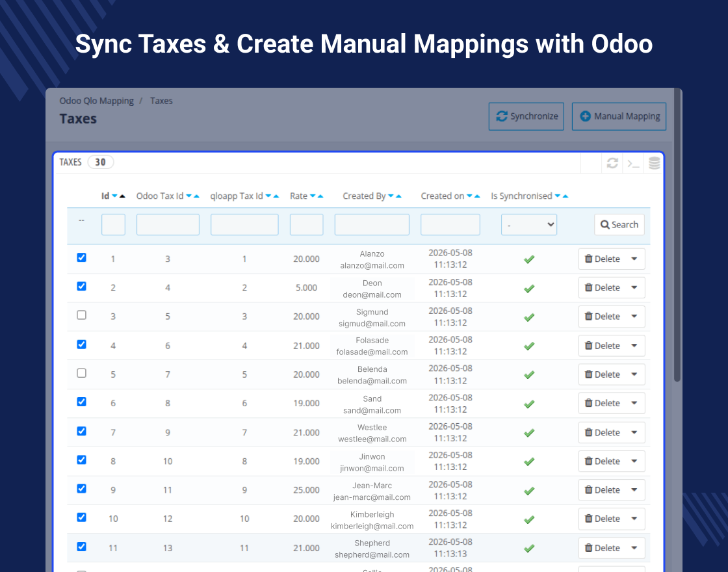Screen dimensions: 728x572
Task: Refresh the taxes list icon
Action: 612,163
